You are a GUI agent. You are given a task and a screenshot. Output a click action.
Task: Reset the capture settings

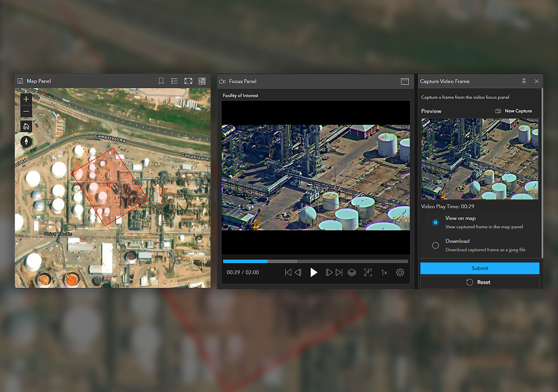480,282
